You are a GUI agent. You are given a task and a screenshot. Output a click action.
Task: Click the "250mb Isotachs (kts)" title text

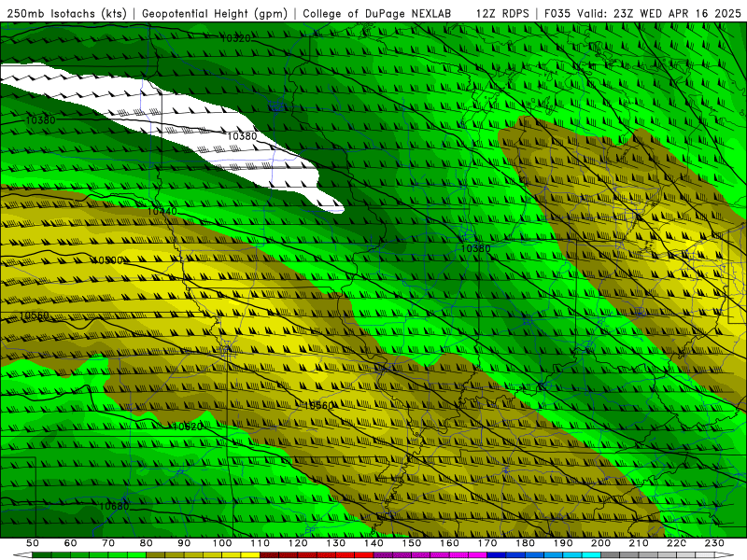pyautogui.click(x=66, y=14)
